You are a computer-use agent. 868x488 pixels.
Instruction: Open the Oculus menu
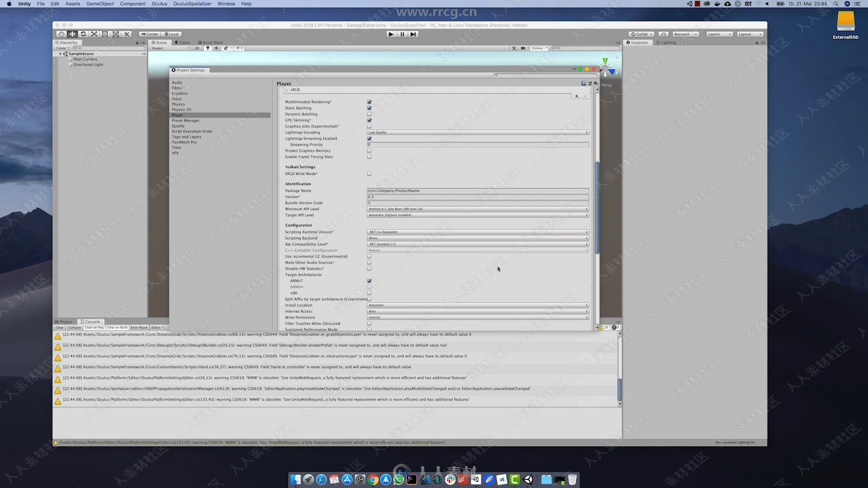tap(159, 4)
